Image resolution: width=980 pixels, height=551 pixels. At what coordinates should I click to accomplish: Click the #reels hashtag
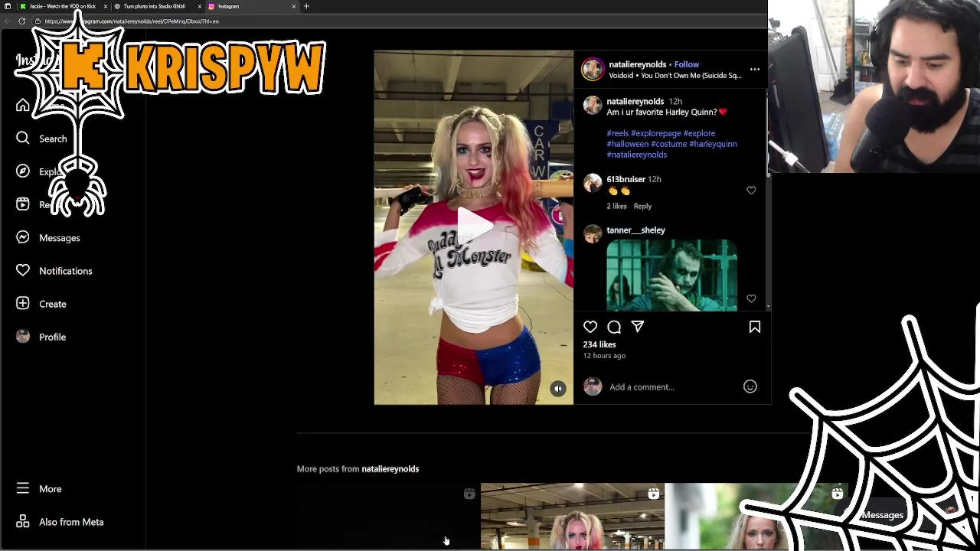pos(617,133)
